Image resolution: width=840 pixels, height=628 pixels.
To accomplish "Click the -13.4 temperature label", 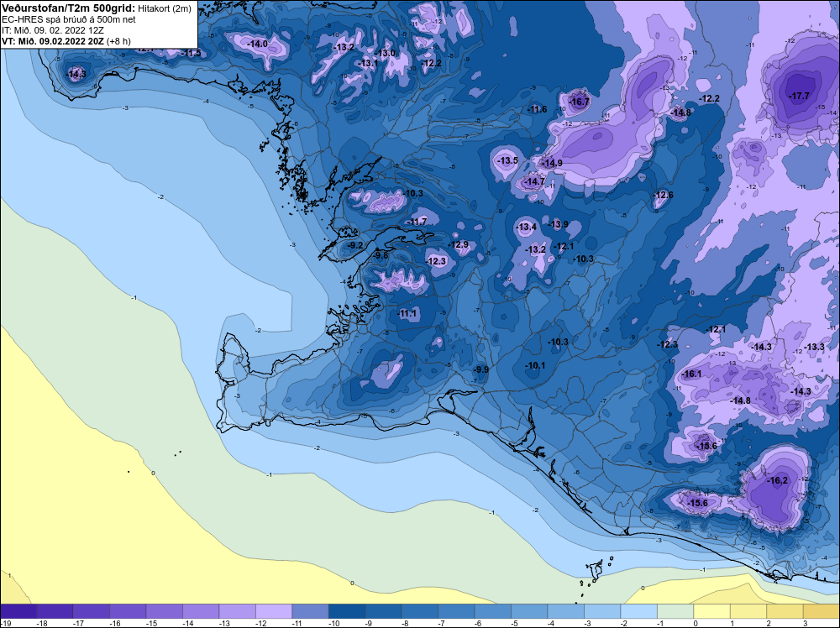I will pos(527,227).
